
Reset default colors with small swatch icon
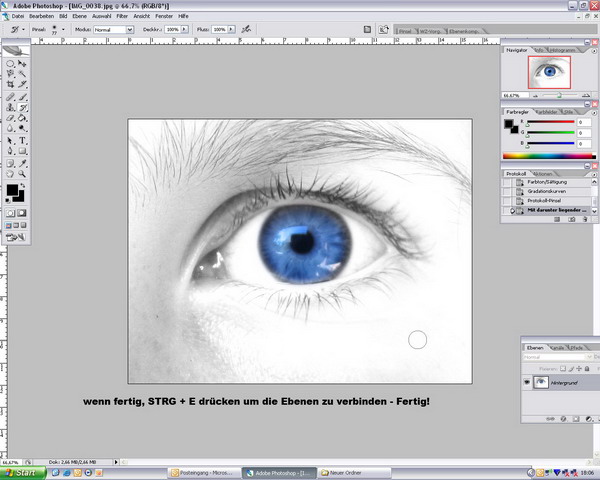click(8, 200)
